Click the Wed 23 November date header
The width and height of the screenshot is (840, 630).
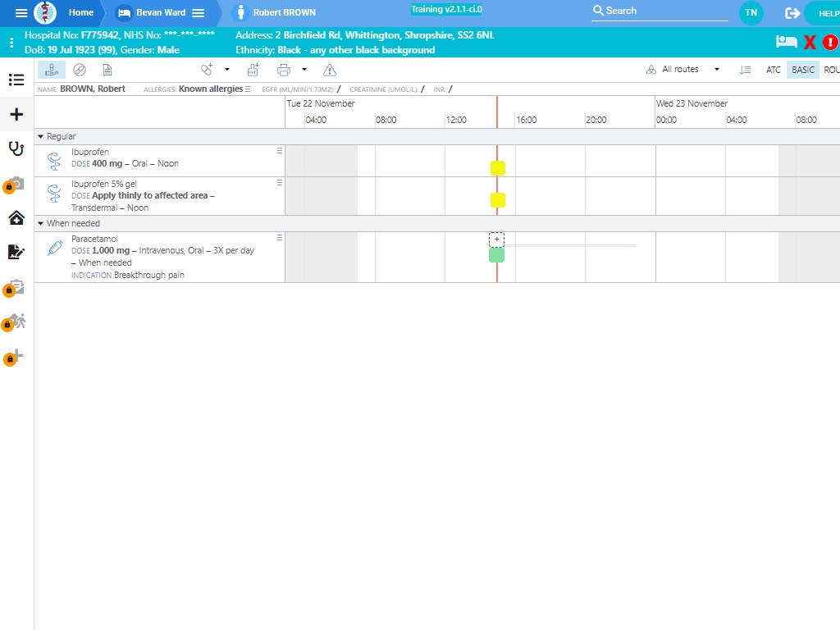[692, 103]
